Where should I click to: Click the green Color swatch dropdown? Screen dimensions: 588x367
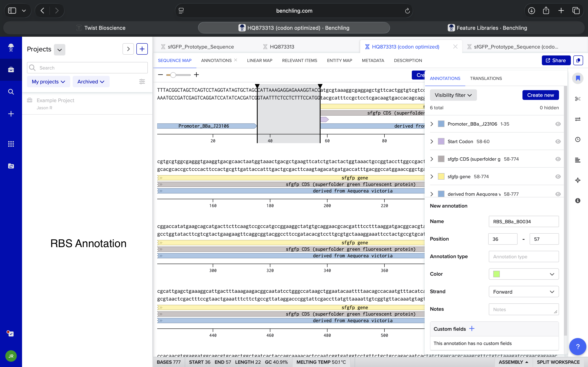tap(524, 274)
